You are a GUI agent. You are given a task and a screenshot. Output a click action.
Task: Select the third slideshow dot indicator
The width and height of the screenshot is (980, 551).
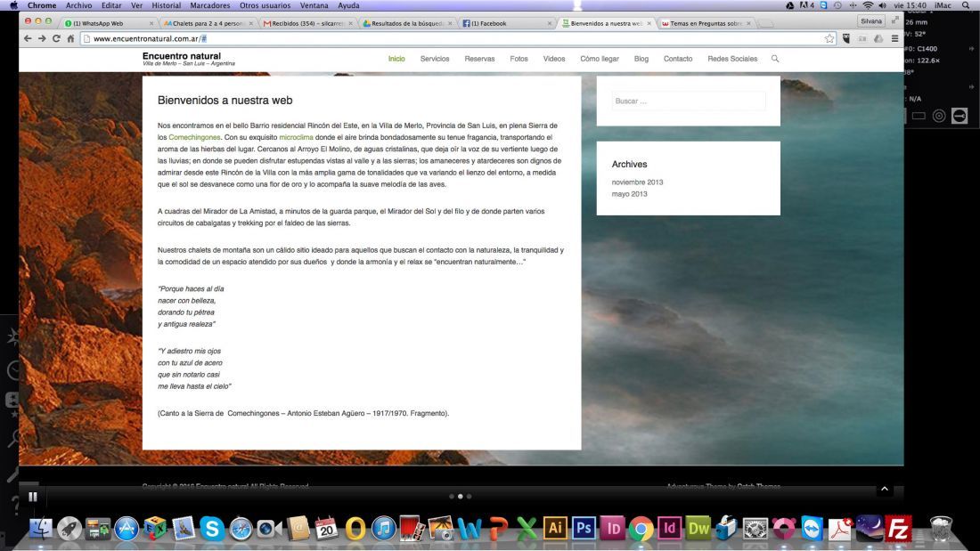pyautogui.click(x=469, y=497)
